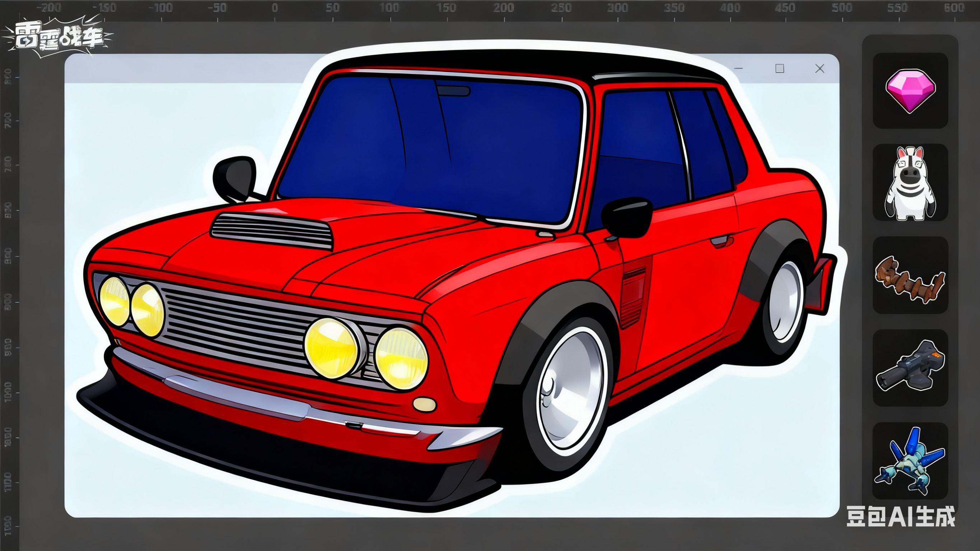Image resolution: width=980 pixels, height=551 pixels.
Task: Click the car's rear wheel
Action: pos(785,303)
